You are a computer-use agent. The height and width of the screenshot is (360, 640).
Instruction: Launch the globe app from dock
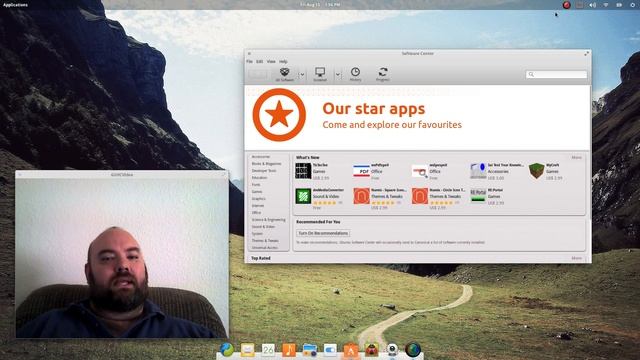point(413,350)
